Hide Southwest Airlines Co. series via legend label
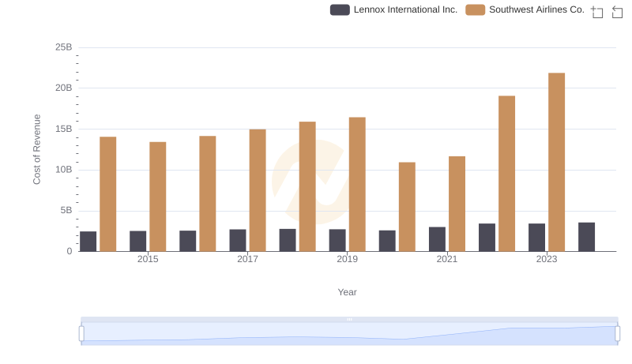 [x=536, y=9]
